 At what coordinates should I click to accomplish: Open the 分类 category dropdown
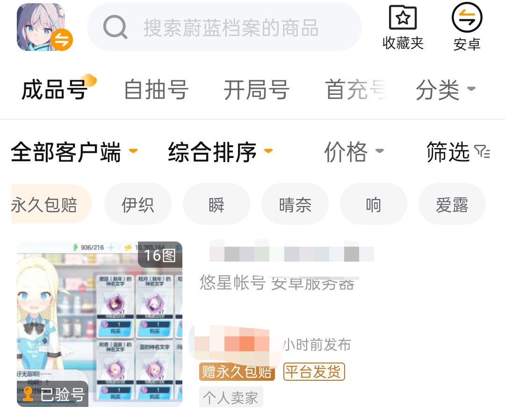coord(445,90)
